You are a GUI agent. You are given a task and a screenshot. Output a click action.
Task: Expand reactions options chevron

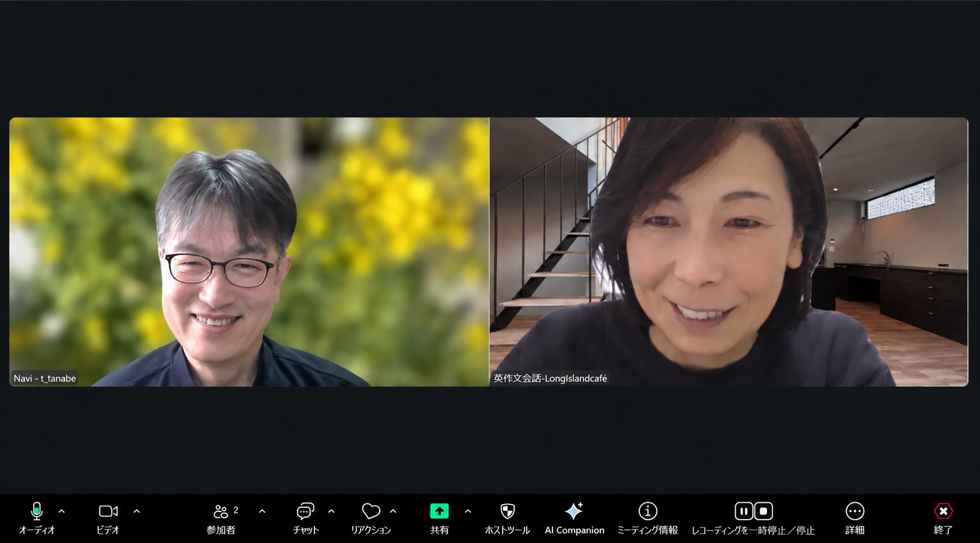tap(393, 511)
